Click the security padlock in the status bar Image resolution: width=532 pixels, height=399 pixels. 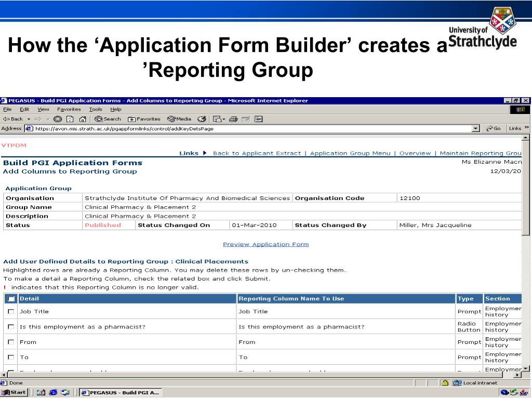(x=445, y=383)
